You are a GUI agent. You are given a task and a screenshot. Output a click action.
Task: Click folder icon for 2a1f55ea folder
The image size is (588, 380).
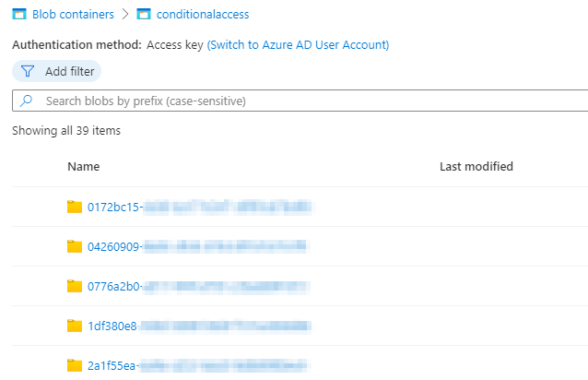pyautogui.click(x=75, y=365)
